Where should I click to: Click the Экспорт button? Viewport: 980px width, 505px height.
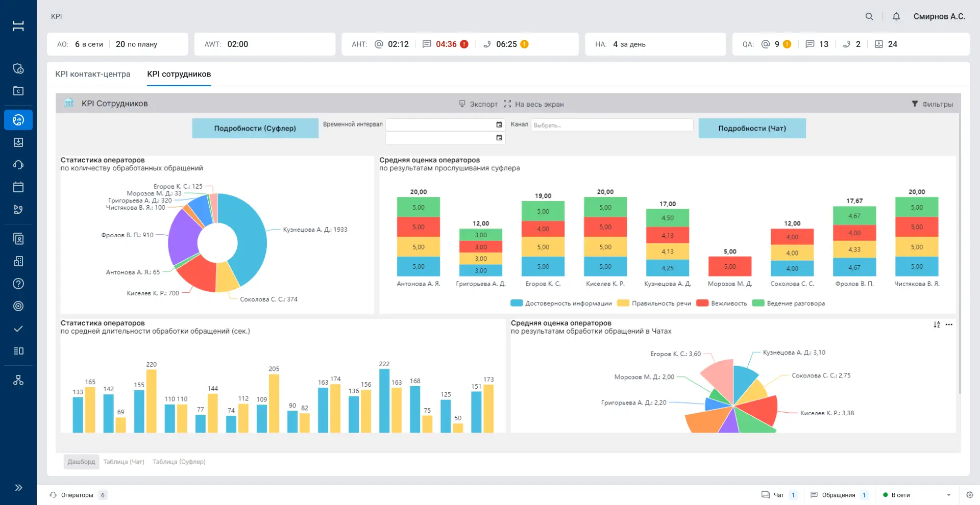[478, 104]
